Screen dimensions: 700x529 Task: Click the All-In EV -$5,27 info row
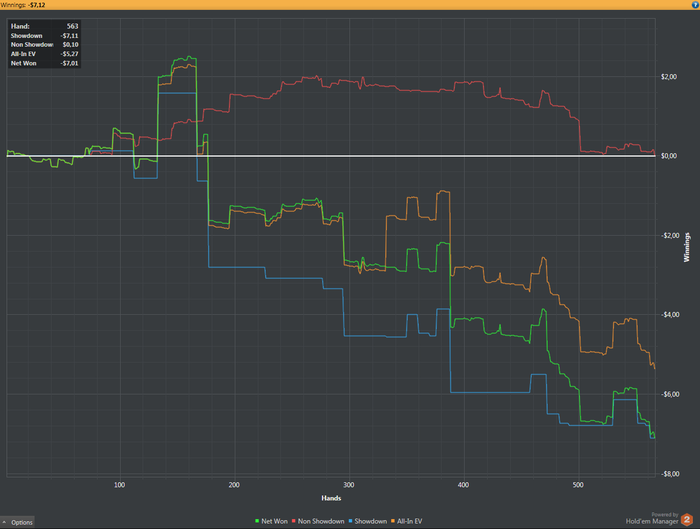(44, 54)
